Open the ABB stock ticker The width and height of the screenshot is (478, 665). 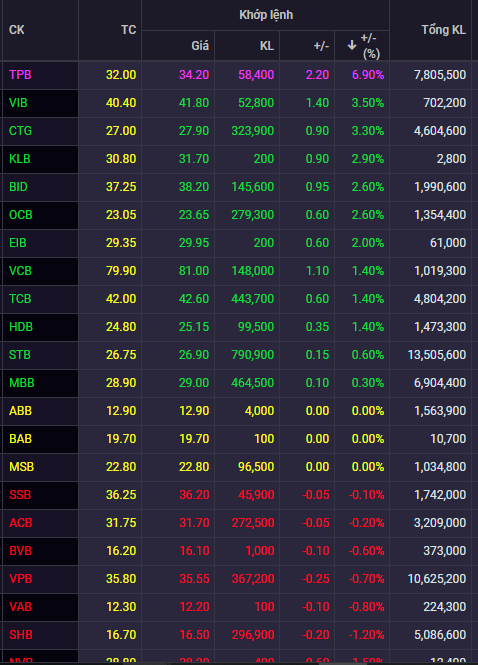click(20, 411)
